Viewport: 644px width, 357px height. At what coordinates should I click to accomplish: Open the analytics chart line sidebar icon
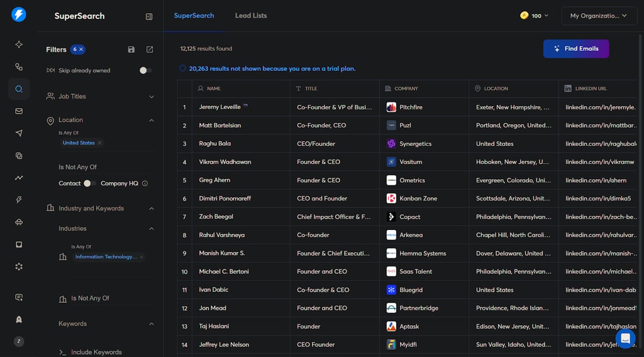19,178
